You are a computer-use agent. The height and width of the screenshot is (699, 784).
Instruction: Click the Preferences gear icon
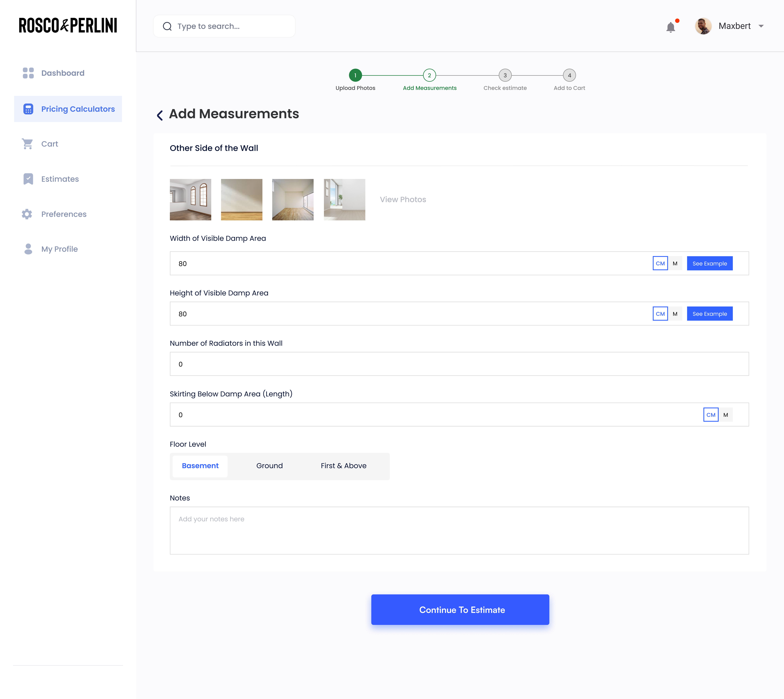[x=27, y=214]
